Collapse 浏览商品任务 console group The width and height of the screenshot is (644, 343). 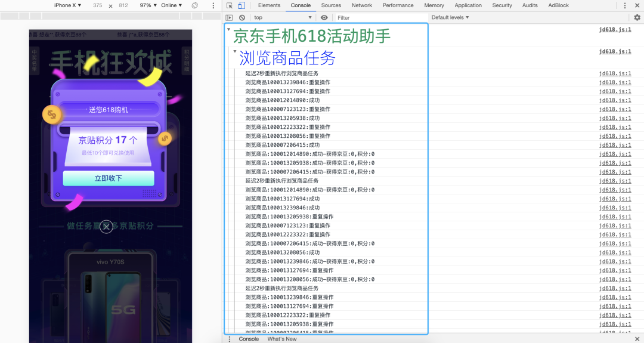(235, 51)
